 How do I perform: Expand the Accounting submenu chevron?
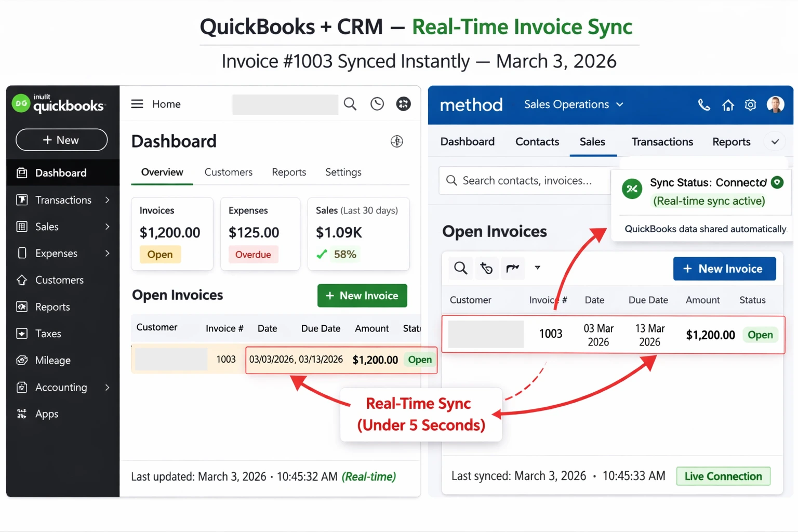coord(107,387)
